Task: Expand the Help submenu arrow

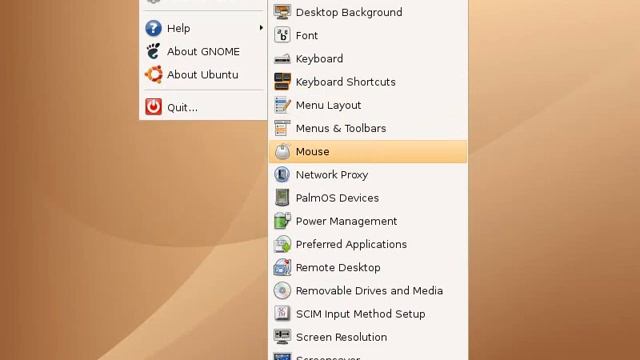Action: tap(261, 28)
